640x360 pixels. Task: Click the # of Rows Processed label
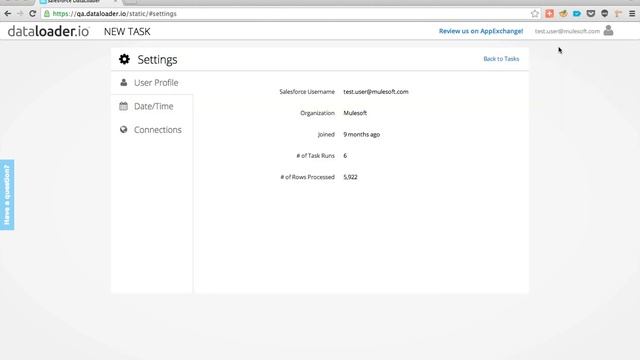tap(307, 177)
